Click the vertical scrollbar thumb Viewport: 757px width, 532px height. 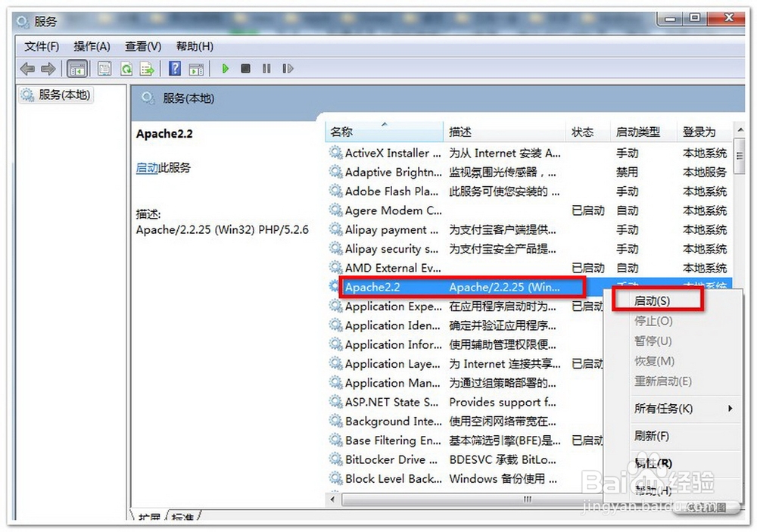click(740, 156)
